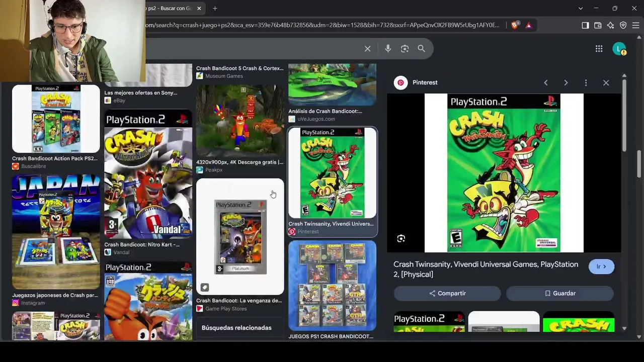Image resolution: width=644 pixels, height=362 pixels.
Task: Click the Instagram source favicon
Action: (16, 303)
